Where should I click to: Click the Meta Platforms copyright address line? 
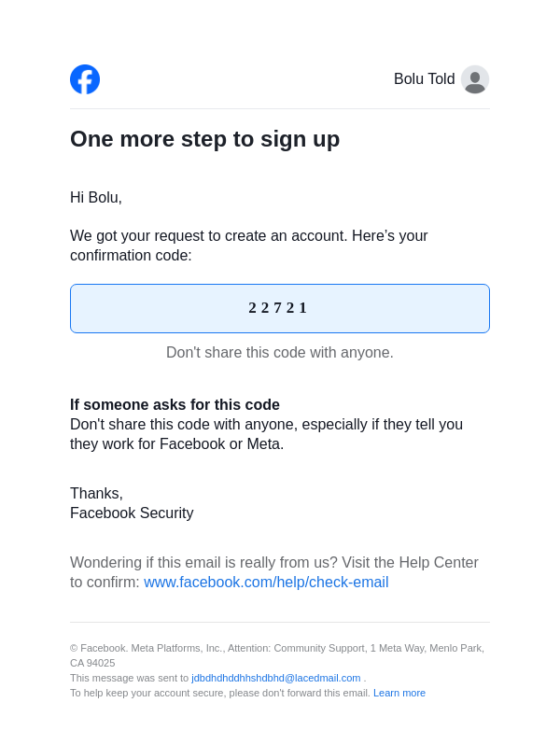tap(276, 648)
